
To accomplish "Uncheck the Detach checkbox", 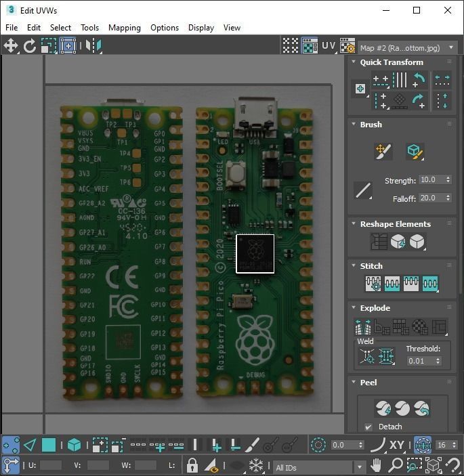I will [368, 427].
